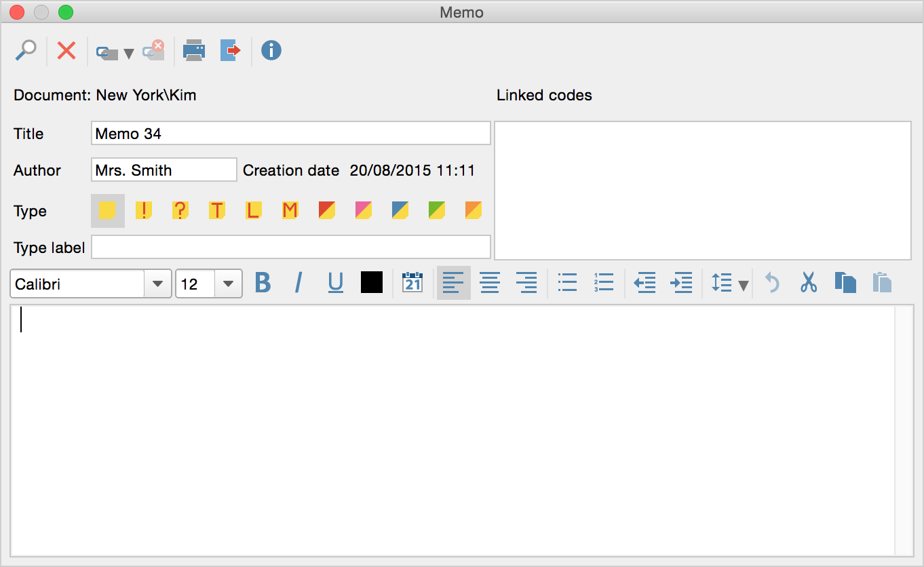Open the line spacing dropdown arrow
Image resolution: width=924 pixels, height=567 pixels.
tap(744, 286)
